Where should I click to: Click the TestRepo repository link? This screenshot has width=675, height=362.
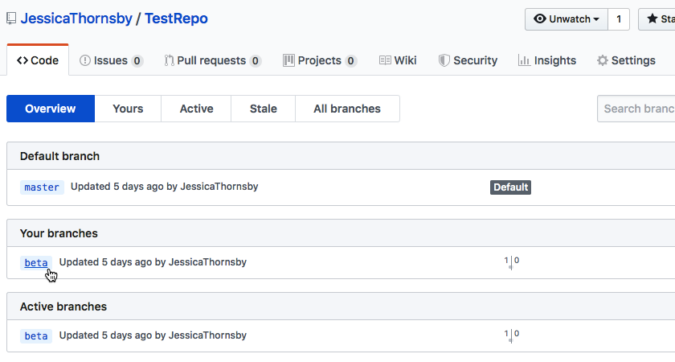coord(176,19)
